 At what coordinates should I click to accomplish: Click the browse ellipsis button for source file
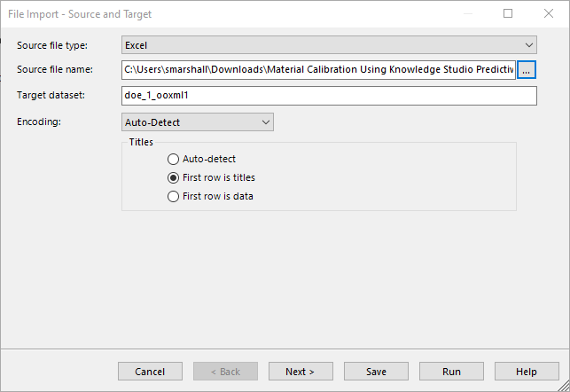(x=526, y=70)
